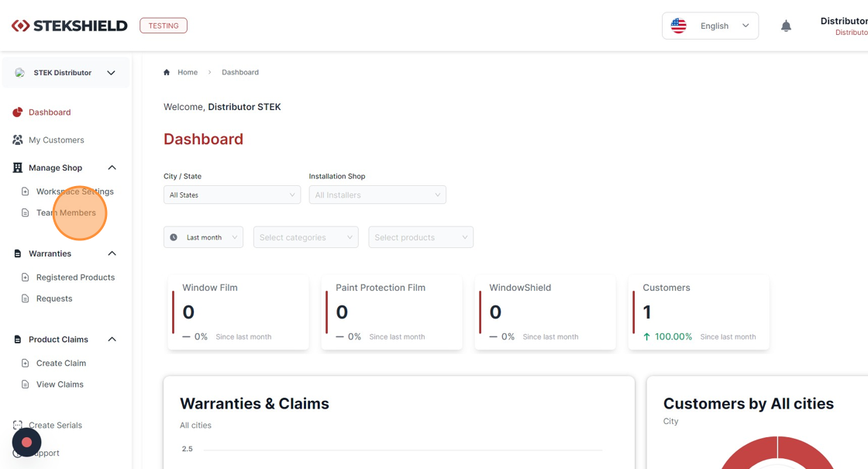868x469 pixels.
Task: Click the TESTING badge
Action: pos(164,26)
